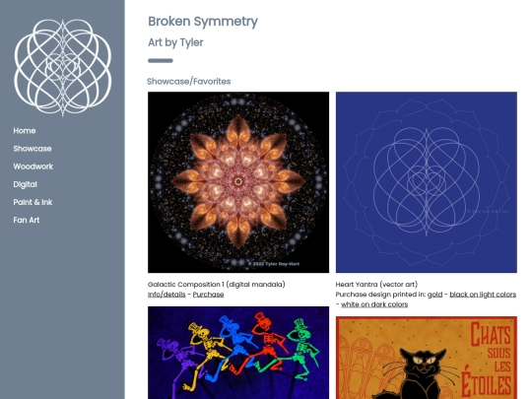Image resolution: width=532 pixels, height=399 pixels.
Task: View the Chats Sous Les Étoiles poster
Action: (427, 358)
